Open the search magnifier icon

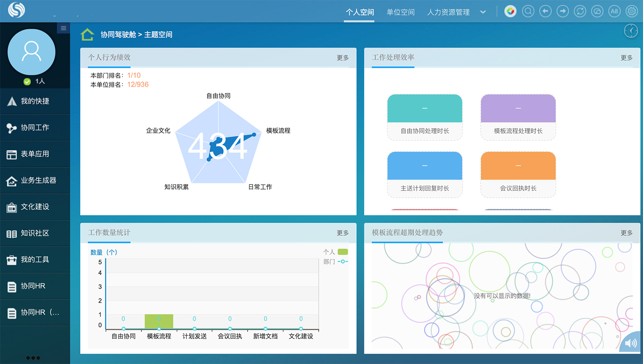click(528, 11)
